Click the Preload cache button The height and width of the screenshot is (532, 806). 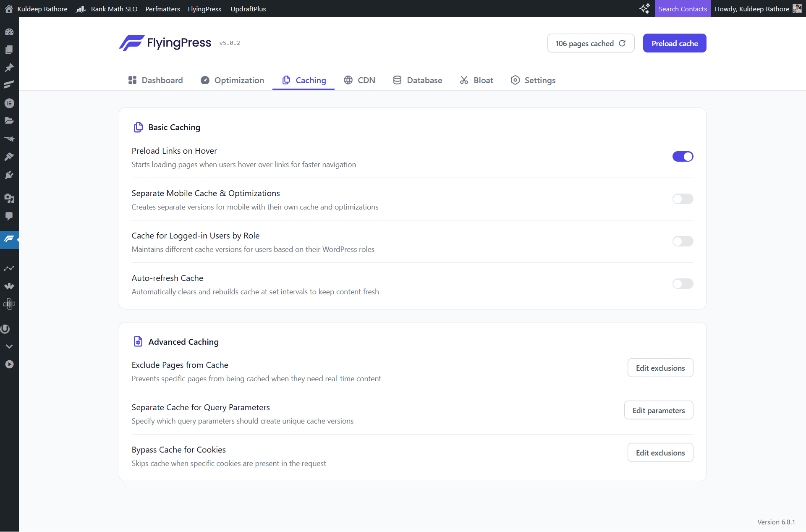pyautogui.click(x=675, y=43)
